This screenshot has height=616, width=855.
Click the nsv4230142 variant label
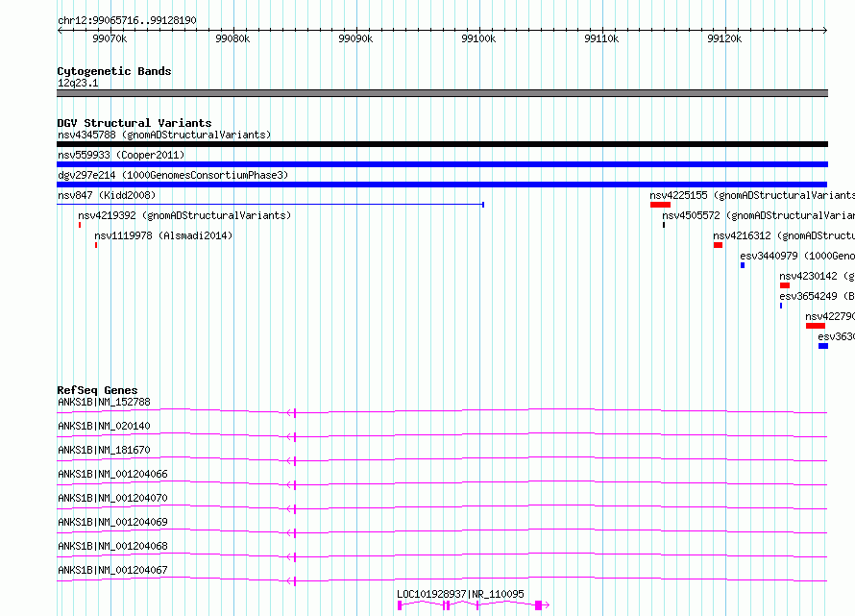817,276
